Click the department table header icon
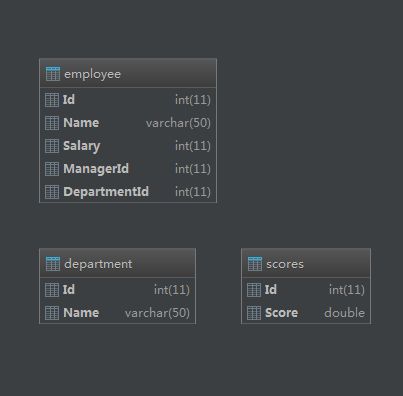This screenshot has width=403, height=396. pos(53,264)
